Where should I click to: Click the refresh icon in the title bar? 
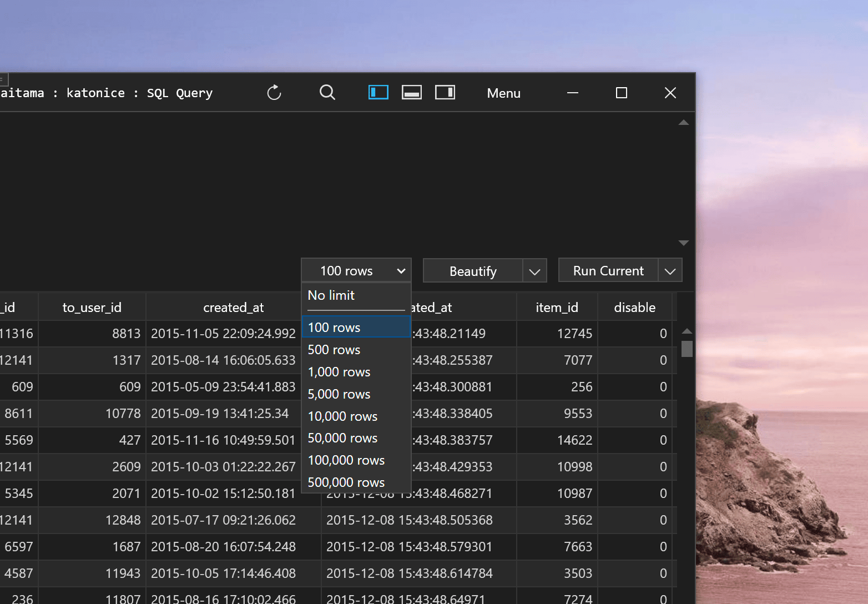[x=274, y=93]
